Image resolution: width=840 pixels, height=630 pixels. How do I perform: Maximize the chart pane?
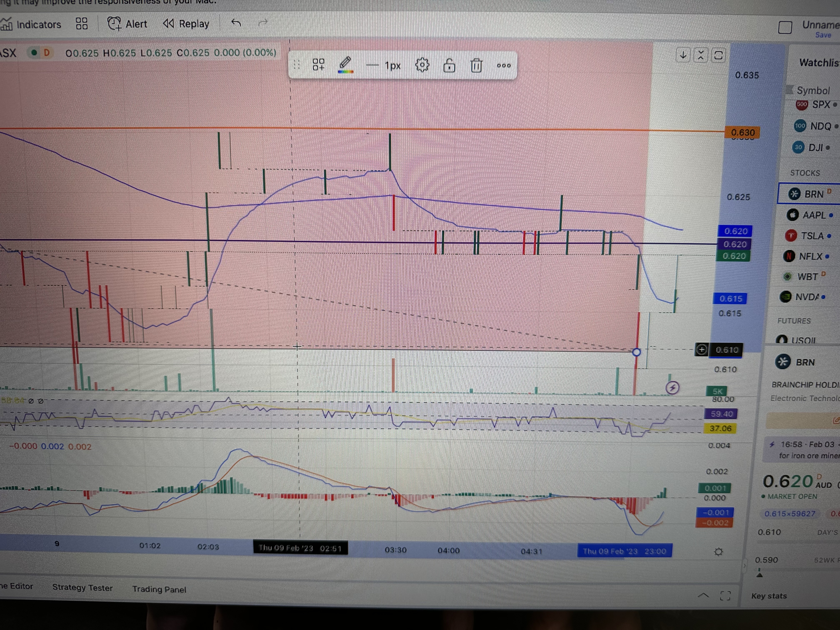coord(718,55)
